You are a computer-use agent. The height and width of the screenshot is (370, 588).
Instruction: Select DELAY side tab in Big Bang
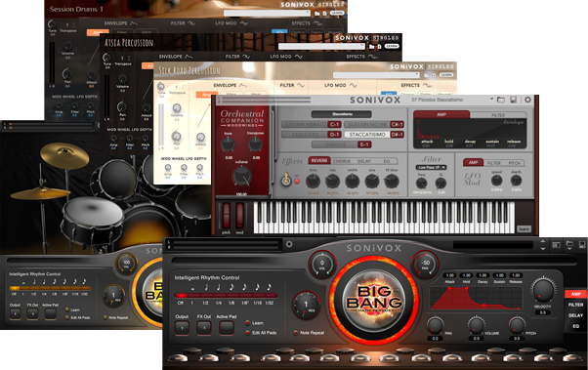(x=575, y=315)
